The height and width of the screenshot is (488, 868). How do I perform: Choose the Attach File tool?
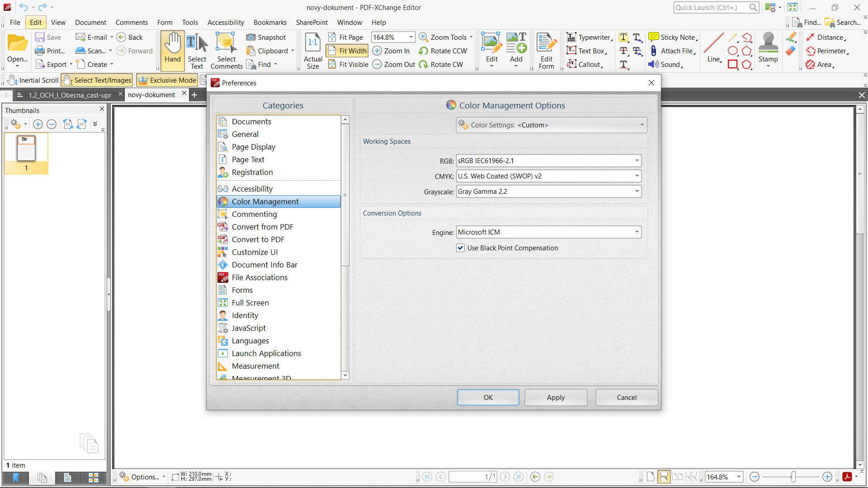[672, 51]
